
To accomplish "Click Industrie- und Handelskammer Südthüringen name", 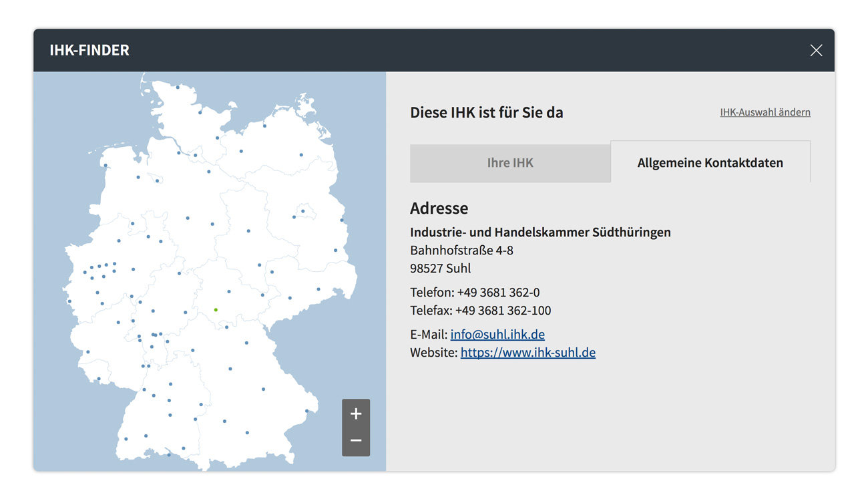I will [540, 232].
